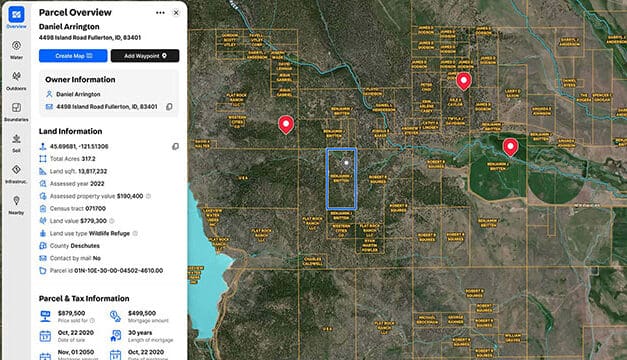This screenshot has height=360, width=627.
Task: Show info for Price sold for
Action: (92, 320)
